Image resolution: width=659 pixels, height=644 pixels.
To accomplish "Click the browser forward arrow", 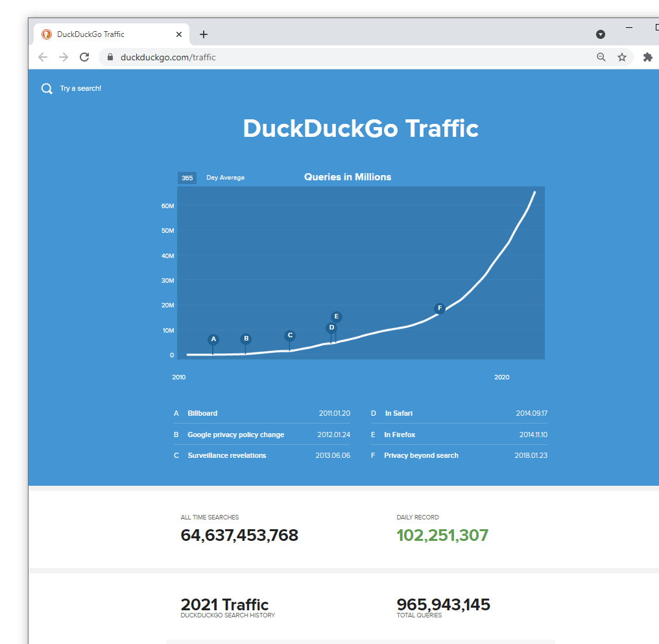I will tap(64, 57).
